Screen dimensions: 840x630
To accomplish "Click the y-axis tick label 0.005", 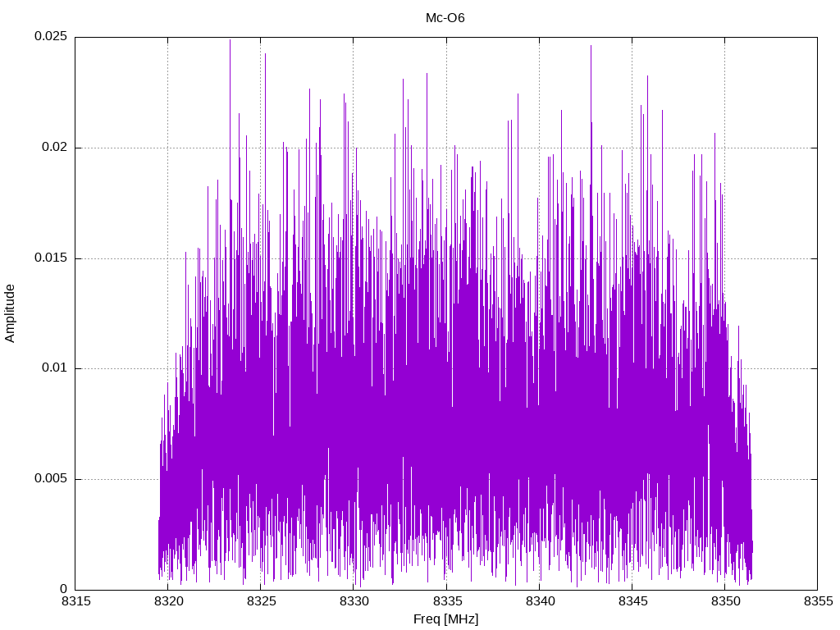I will point(51,478).
